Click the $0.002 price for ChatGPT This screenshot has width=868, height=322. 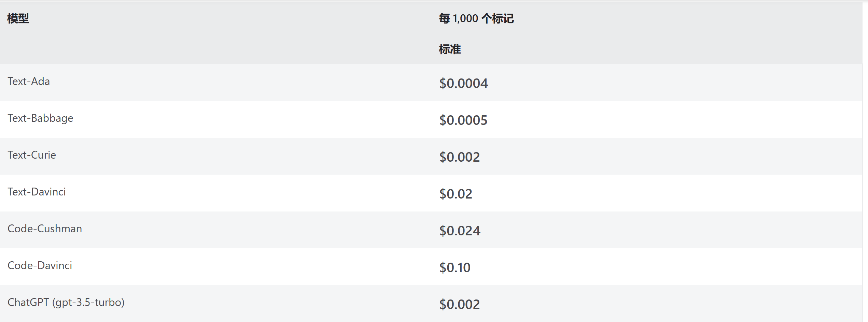point(460,305)
